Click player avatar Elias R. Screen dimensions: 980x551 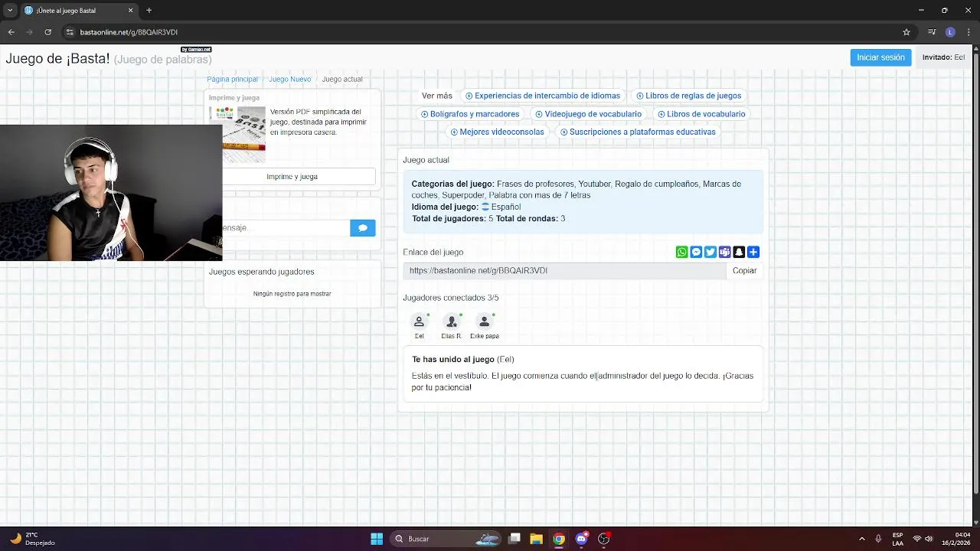(x=451, y=322)
